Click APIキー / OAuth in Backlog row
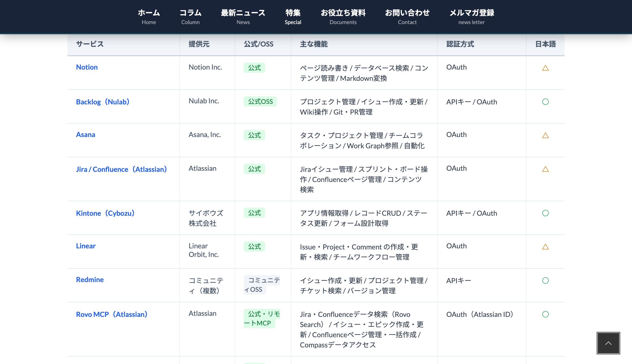The width and height of the screenshot is (632, 364). pyautogui.click(x=472, y=102)
